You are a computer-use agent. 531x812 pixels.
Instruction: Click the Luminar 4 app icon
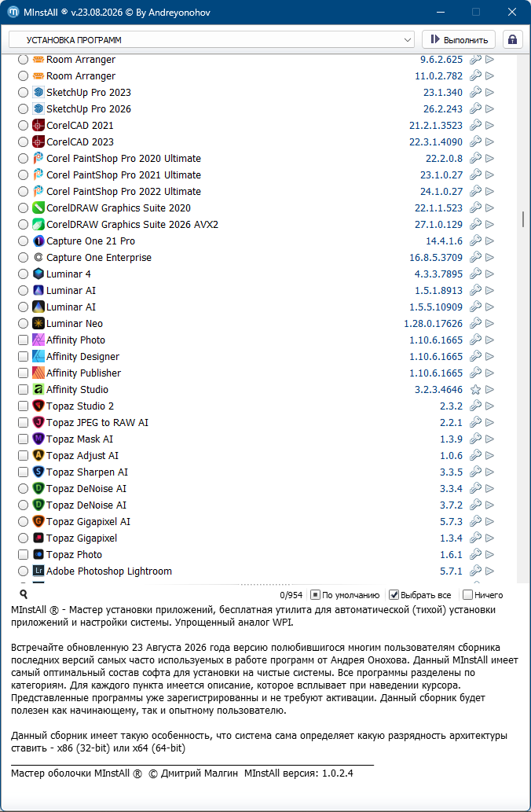click(x=38, y=274)
